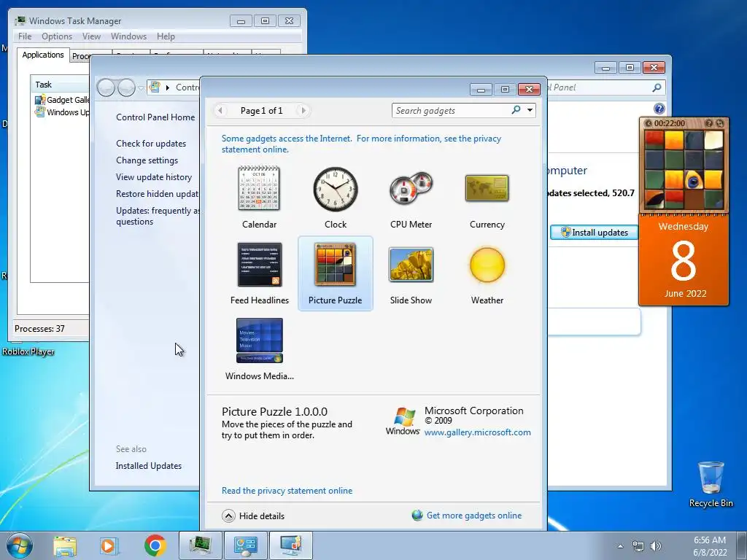The width and height of the screenshot is (747, 560).
Task: Click Install updates button in Windows Update
Action: point(594,233)
